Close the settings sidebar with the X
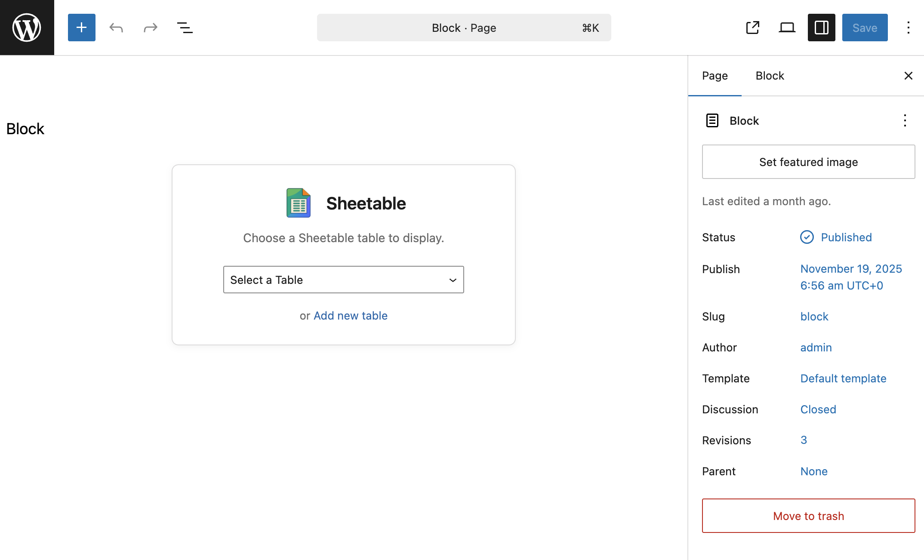Image resolution: width=924 pixels, height=560 pixels. [x=908, y=76]
